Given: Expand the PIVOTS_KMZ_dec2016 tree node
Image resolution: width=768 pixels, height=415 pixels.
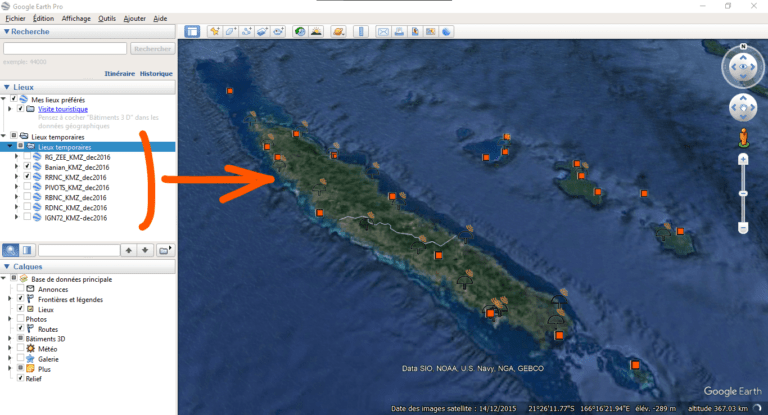Looking at the screenshot, I should (x=17, y=187).
